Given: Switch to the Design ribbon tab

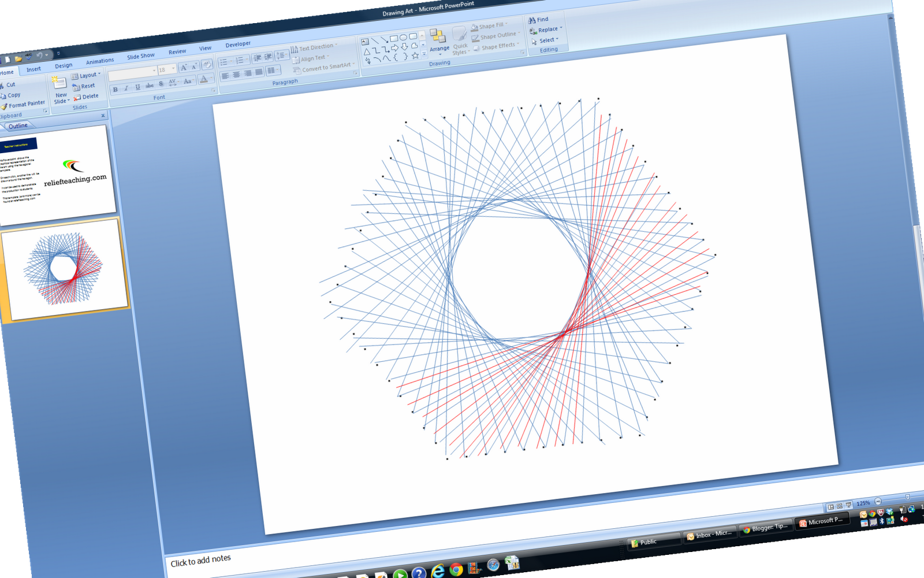Looking at the screenshot, I should tap(64, 65).
